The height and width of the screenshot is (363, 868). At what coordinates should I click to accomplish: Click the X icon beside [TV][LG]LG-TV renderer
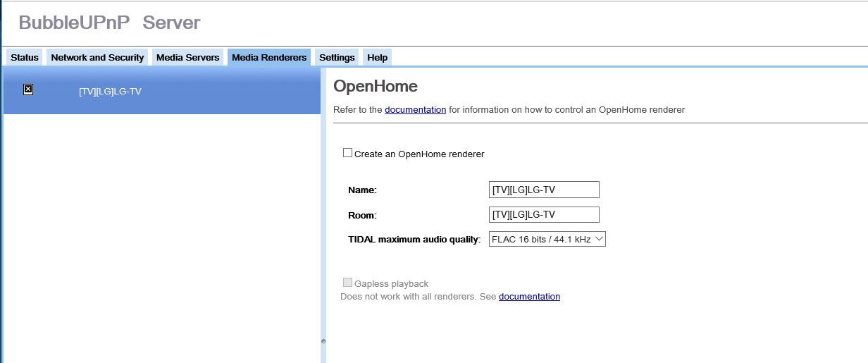28,90
